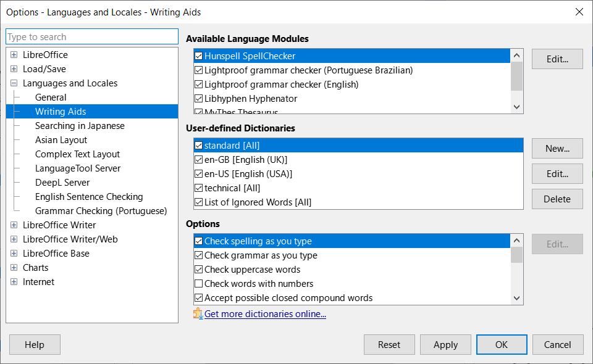593x364 pixels.
Task: Enable Check words with numbers
Action: pyautogui.click(x=199, y=284)
